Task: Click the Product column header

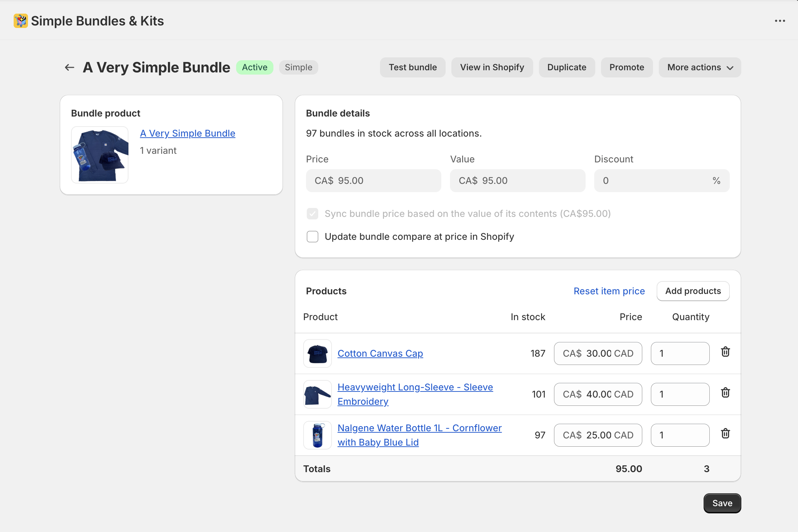Action: (320, 317)
